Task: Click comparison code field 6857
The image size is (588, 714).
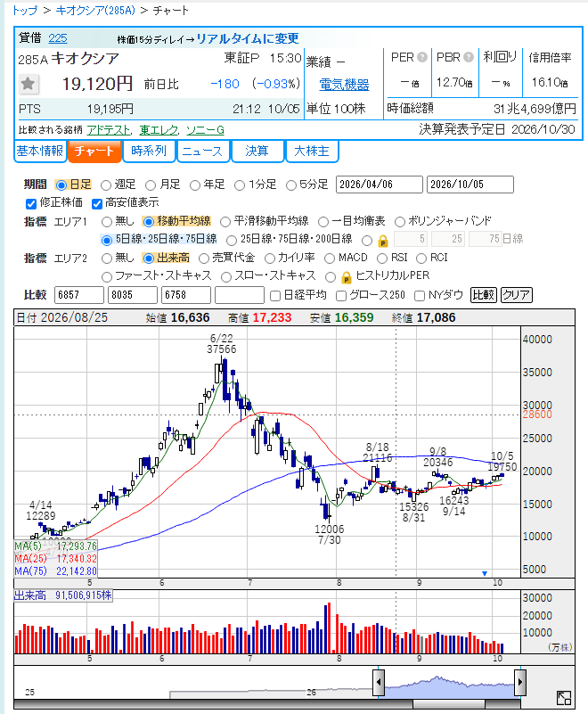Action: pyautogui.click(x=78, y=295)
